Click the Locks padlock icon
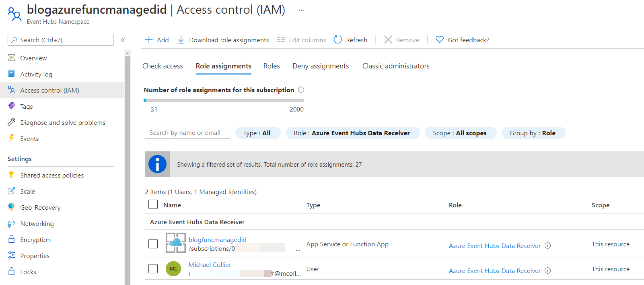644x285 pixels. click(x=11, y=271)
